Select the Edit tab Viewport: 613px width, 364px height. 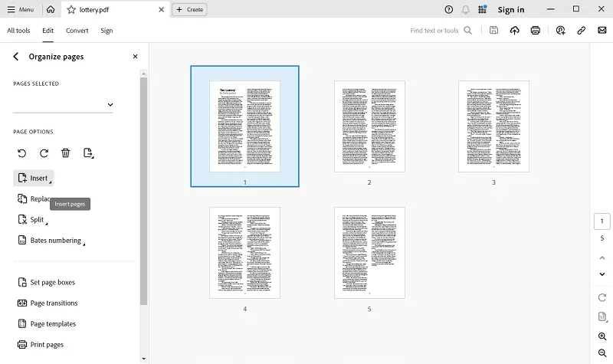tap(48, 31)
